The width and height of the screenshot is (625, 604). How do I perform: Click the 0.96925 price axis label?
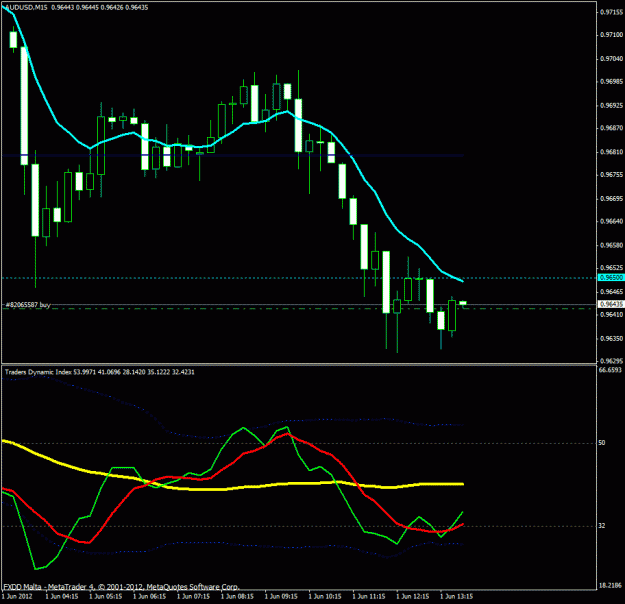[611, 105]
